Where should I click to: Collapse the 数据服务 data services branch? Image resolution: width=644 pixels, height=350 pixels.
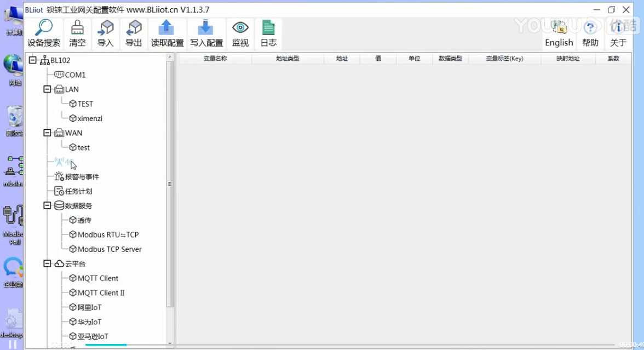(x=47, y=205)
